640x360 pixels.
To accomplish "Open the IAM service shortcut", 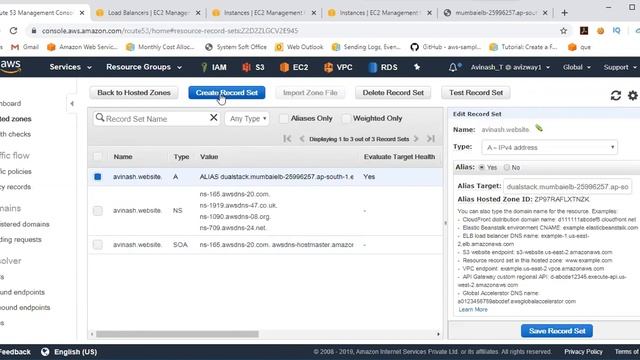I will click(x=214, y=67).
